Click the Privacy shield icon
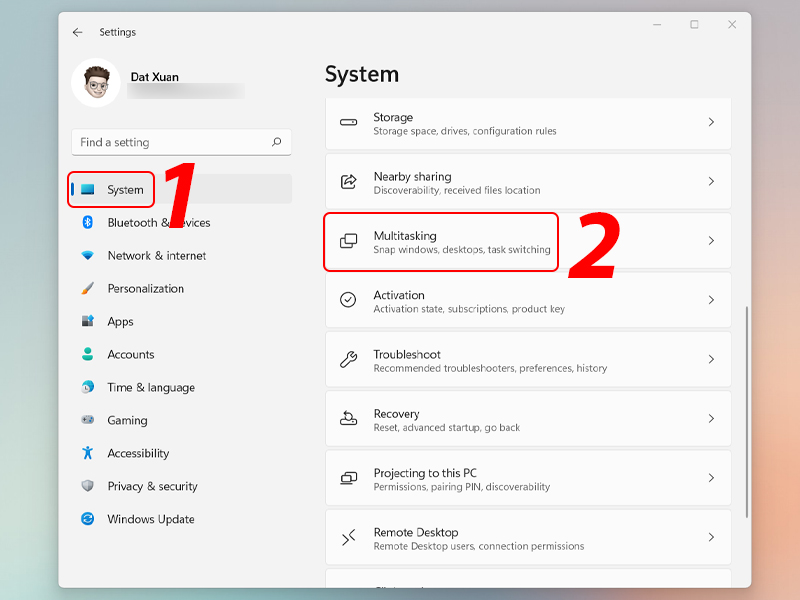 [88, 486]
